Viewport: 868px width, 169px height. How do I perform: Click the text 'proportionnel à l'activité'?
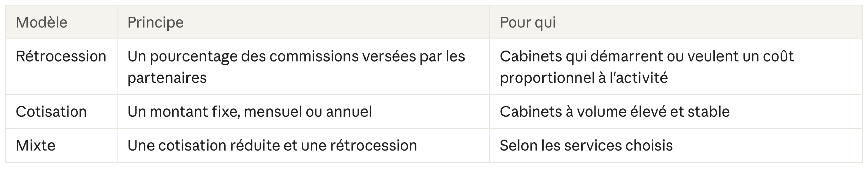[584, 78]
